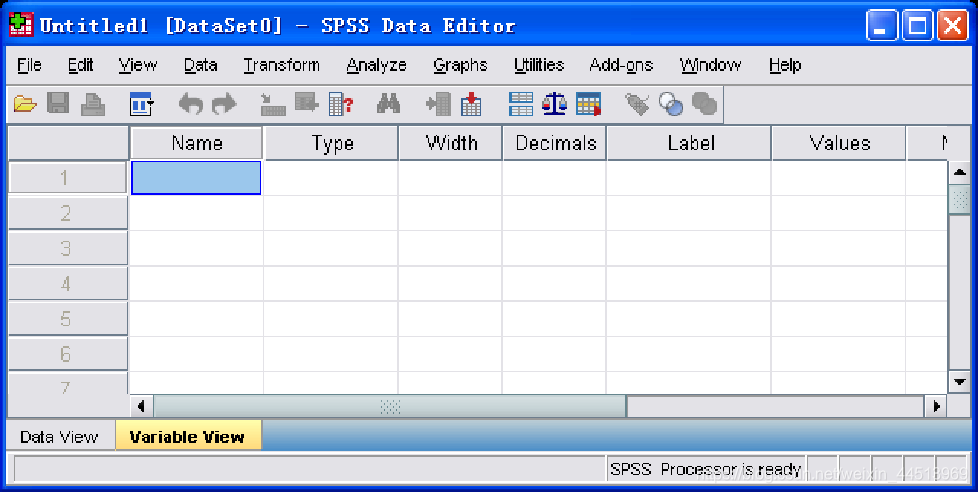This screenshot has width=978, height=493.
Task: Open the Graphs menu
Action: (x=460, y=65)
